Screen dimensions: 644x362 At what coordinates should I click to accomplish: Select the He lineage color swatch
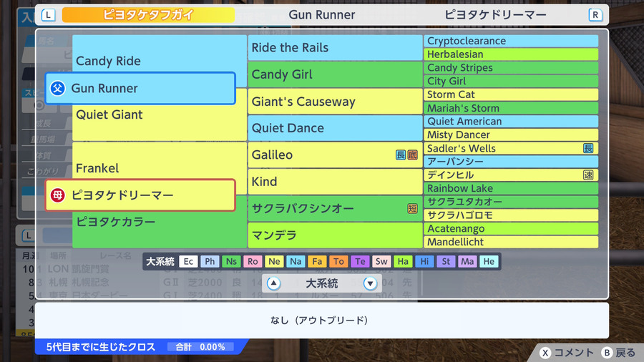(489, 261)
